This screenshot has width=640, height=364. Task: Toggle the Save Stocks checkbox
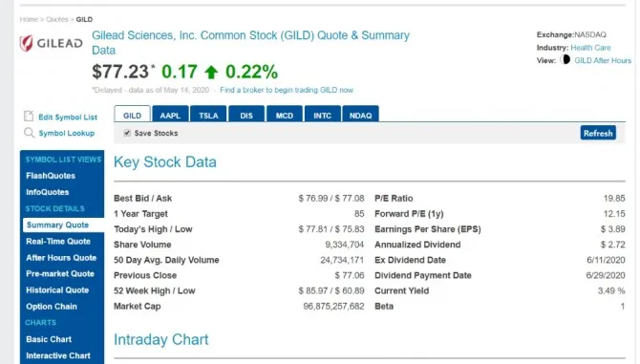click(x=127, y=133)
